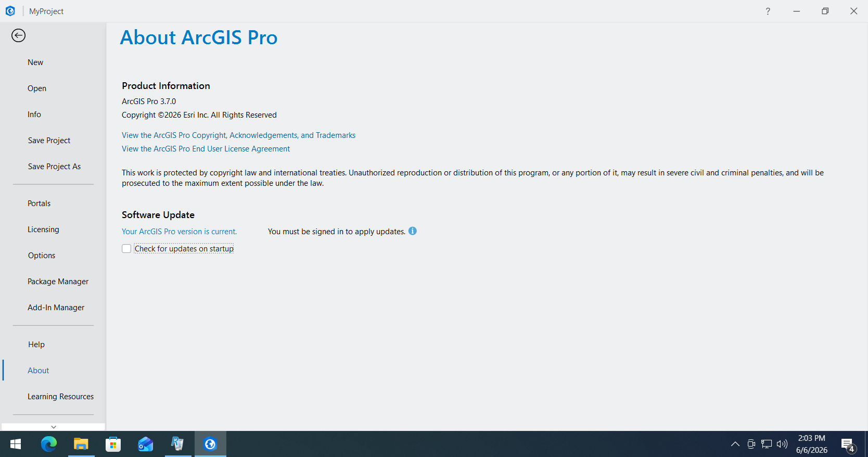868x457 pixels.
Task: Open Help from the sidebar
Action: point(36,345)
